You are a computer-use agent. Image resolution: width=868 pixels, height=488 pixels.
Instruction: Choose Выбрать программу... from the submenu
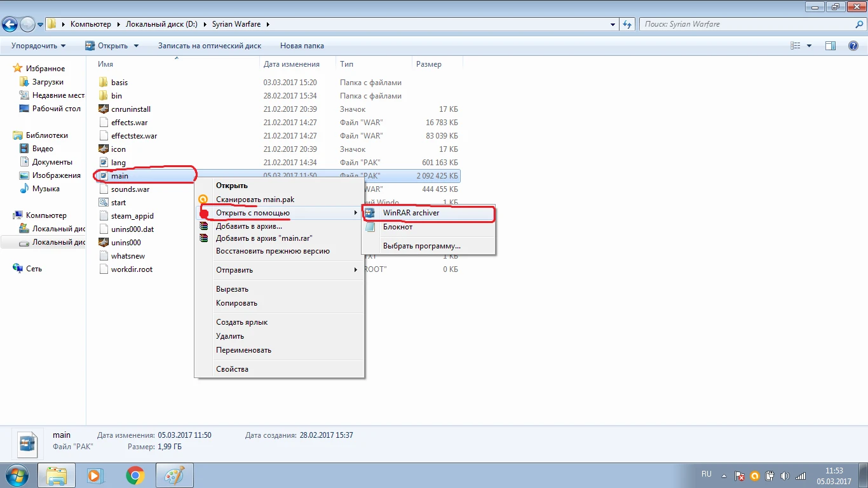(x=428, y=246)
